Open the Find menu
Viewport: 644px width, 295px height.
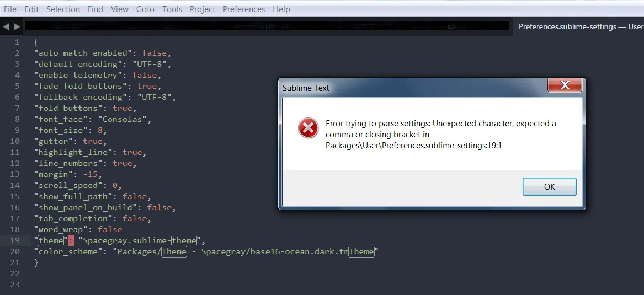(95, 9)
